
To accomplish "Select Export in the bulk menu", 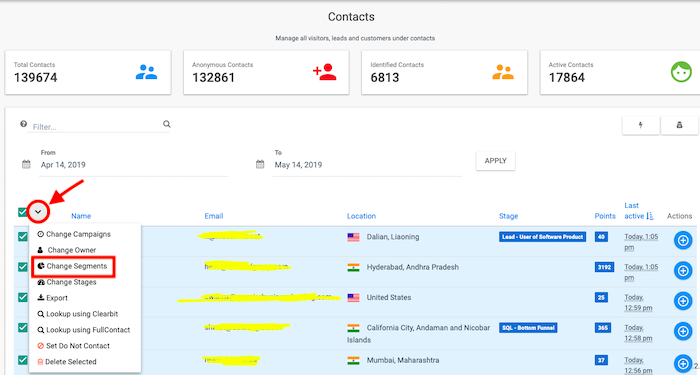I will pyautogui.click(x=53, y=298).
